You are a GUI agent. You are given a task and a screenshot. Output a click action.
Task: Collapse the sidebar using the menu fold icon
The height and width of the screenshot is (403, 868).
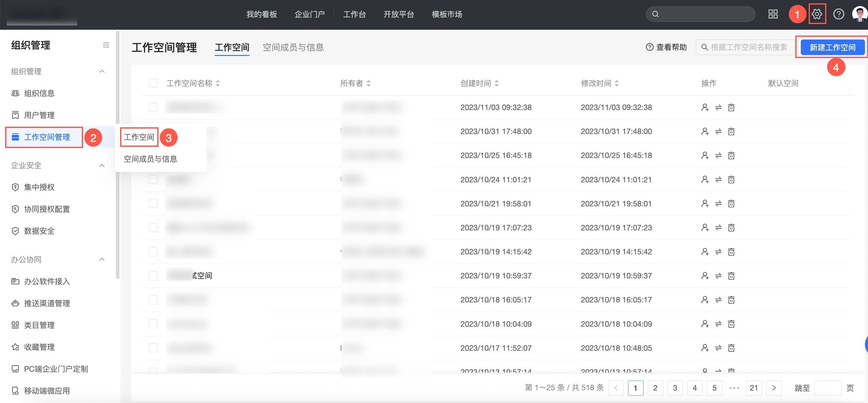(106, 45)
